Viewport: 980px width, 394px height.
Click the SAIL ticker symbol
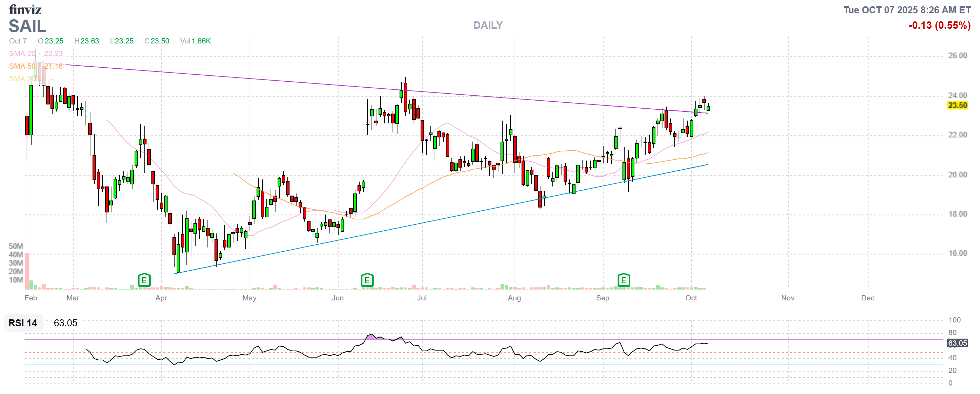point(27,26)
